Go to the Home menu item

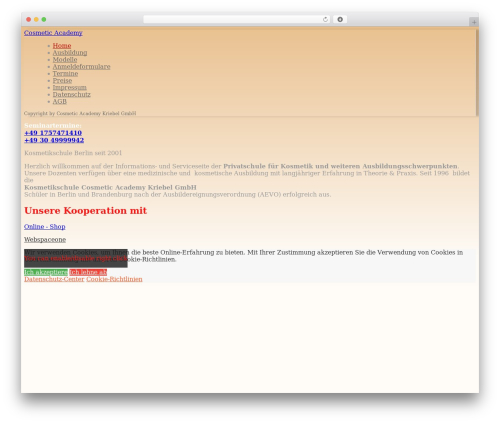62,46
